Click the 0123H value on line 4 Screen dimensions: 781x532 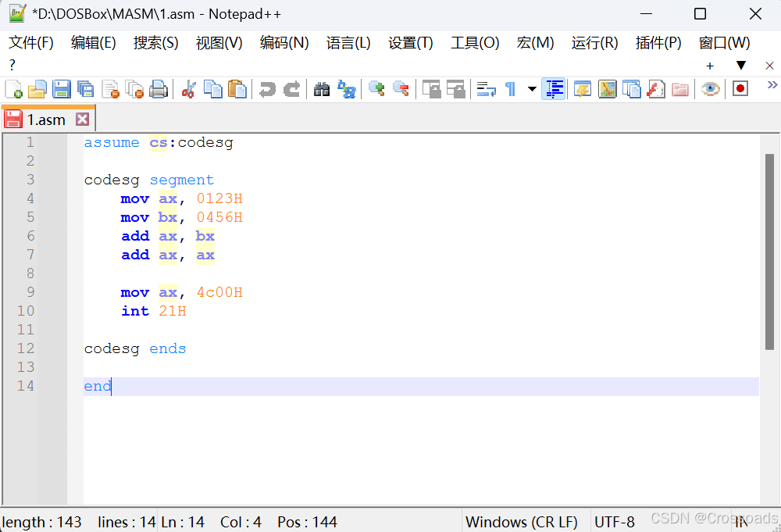click(219, 198)
